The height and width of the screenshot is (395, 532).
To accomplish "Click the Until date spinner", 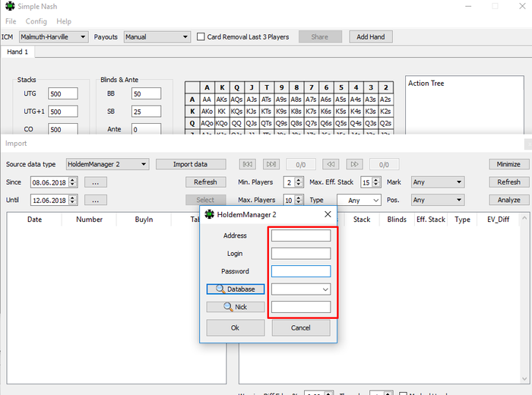I will pos(72,200).
